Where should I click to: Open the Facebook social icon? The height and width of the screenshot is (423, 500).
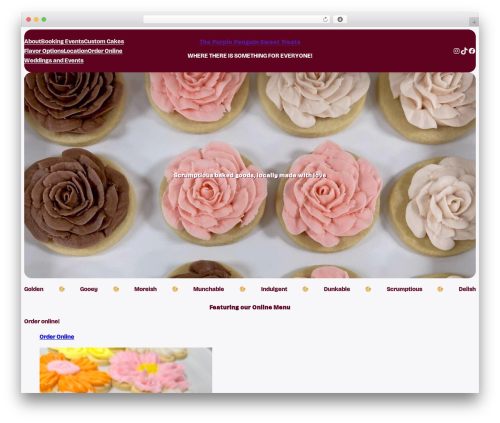coord(472,51)
